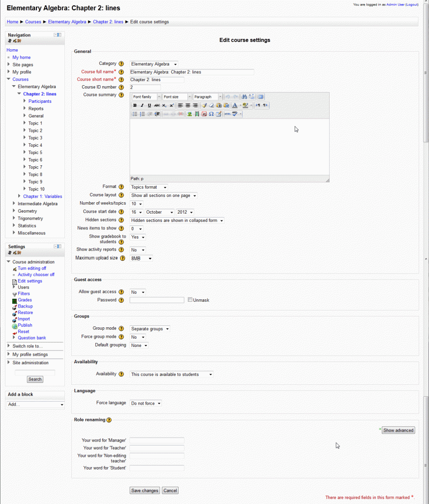Insert Moodle media film icon
The image size is (429, 504).
click(197, 114)
